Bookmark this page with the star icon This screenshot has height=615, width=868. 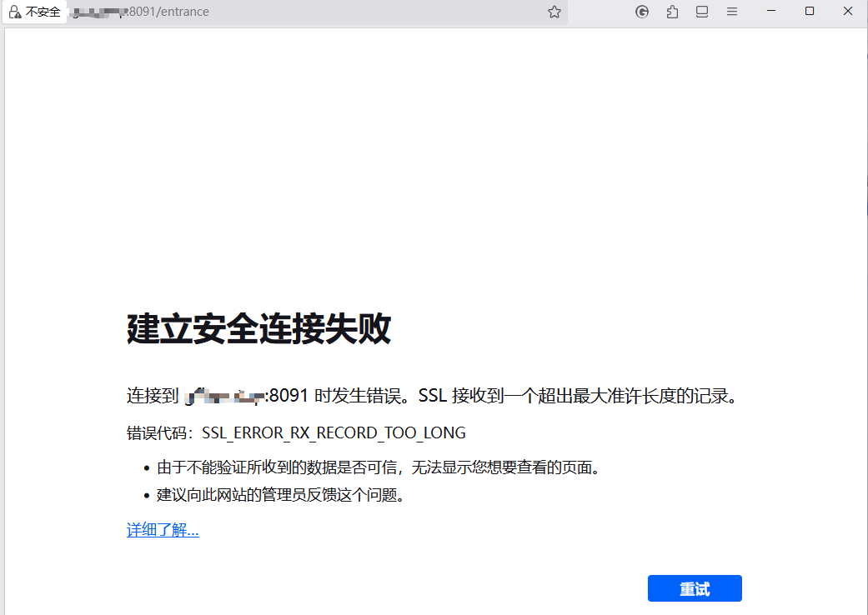[x=554, y=12]
